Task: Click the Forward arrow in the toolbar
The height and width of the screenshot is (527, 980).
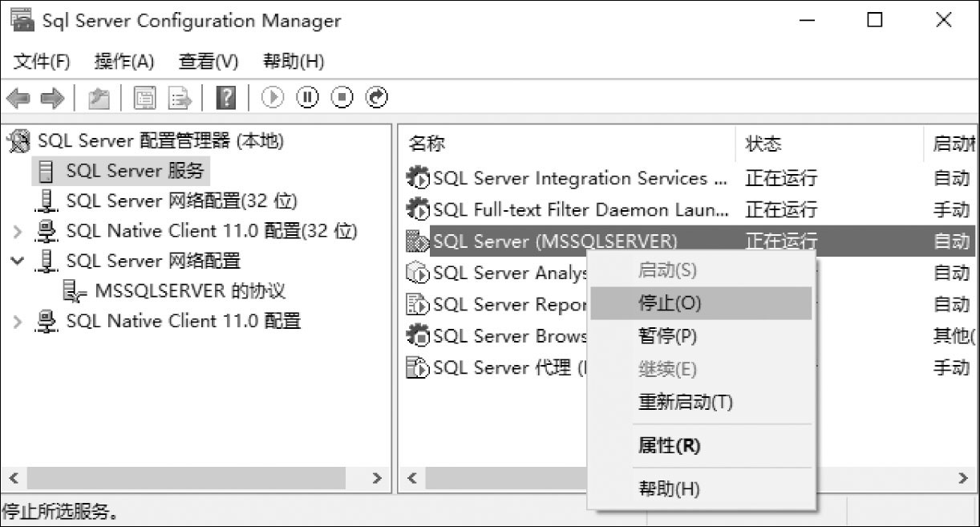Action: 52,98
